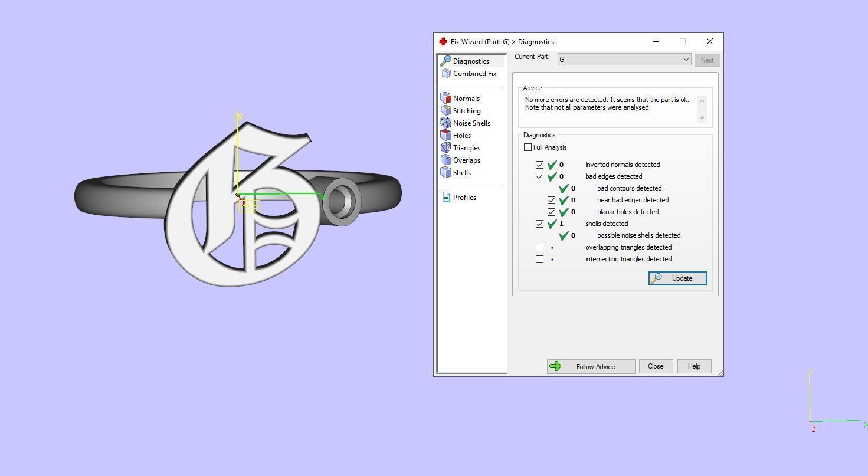
Task: Enable the Full Analysis checkbox
Action: 528,147
